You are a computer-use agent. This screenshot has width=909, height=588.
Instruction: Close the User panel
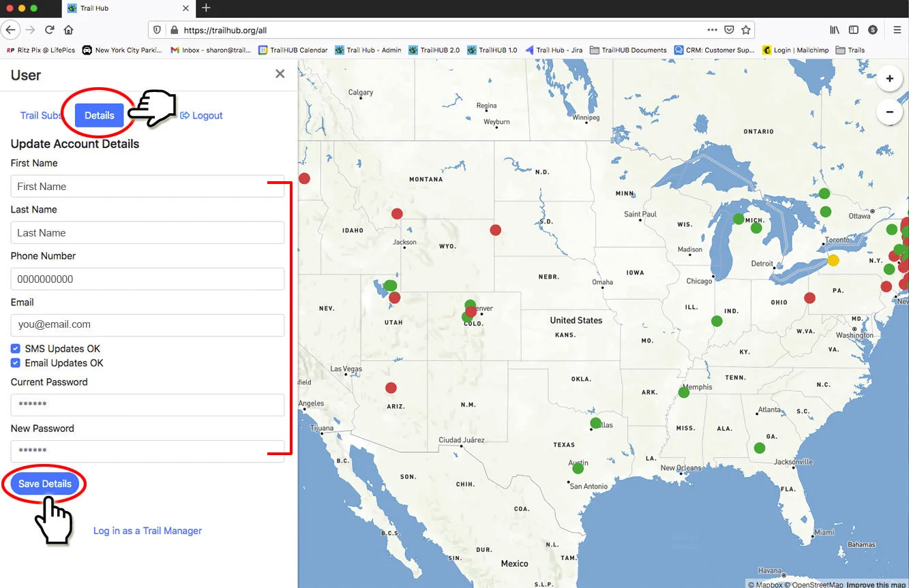pos(280,74)
